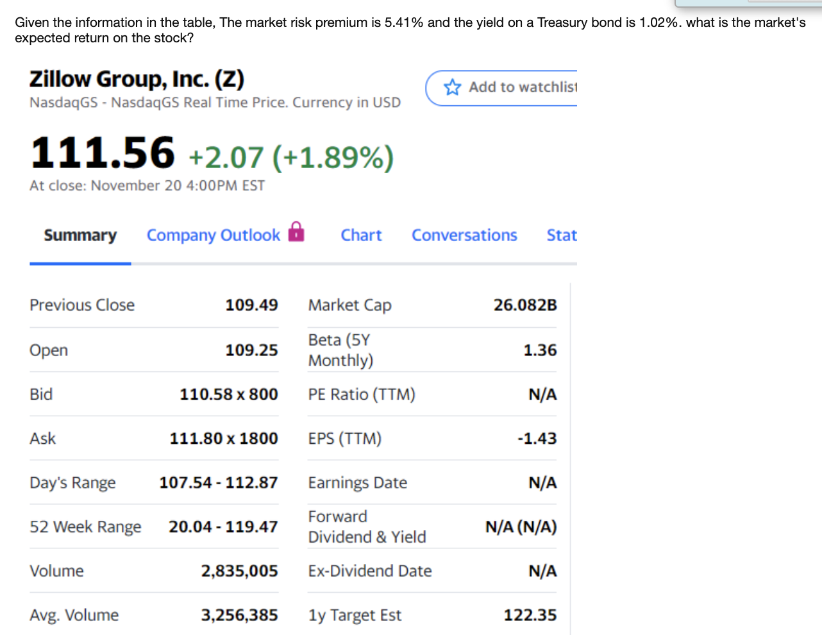Click the Market Cap label
The height and width of the screenshot is (644, 822).
click(x=350, y=306)
